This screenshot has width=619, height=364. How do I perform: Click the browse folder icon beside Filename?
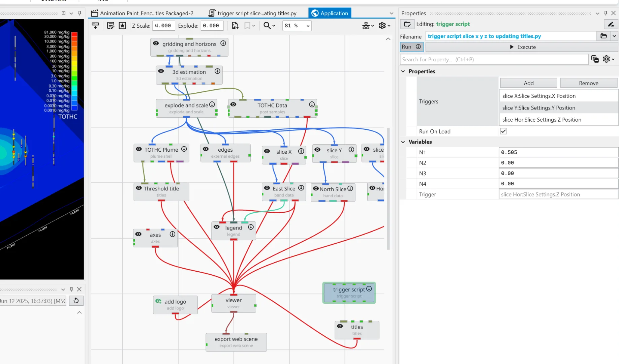click(x=603, y=36)
